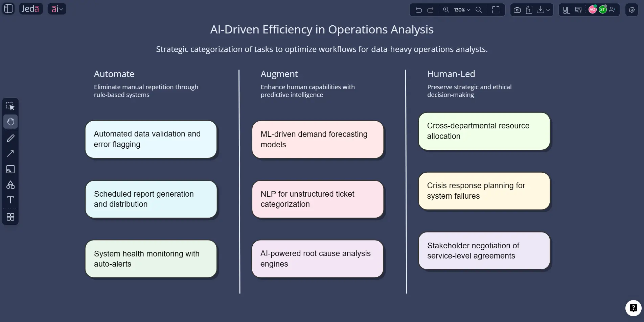Click the invite collaborator button

tap(612, 10)
